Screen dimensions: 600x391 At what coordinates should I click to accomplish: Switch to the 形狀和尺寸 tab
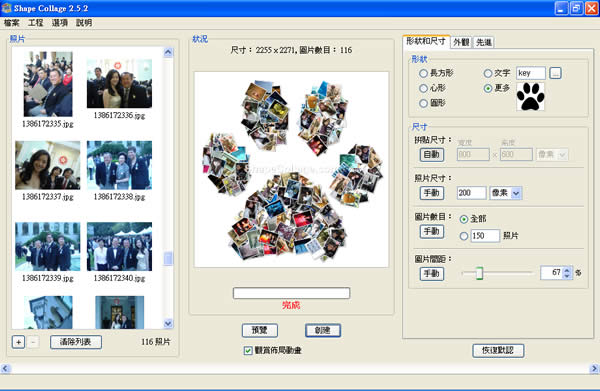(426, 41)
